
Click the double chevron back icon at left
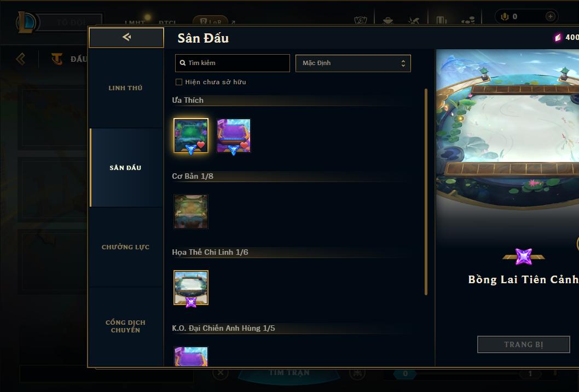tap(21, 59)
